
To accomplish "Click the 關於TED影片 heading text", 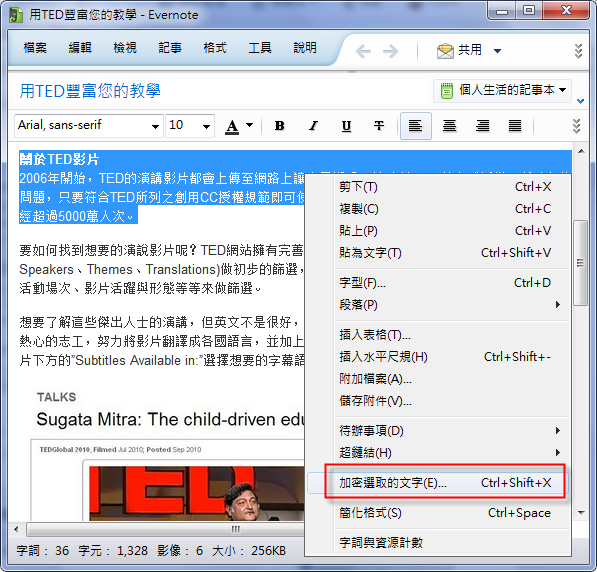I will 59,159.
